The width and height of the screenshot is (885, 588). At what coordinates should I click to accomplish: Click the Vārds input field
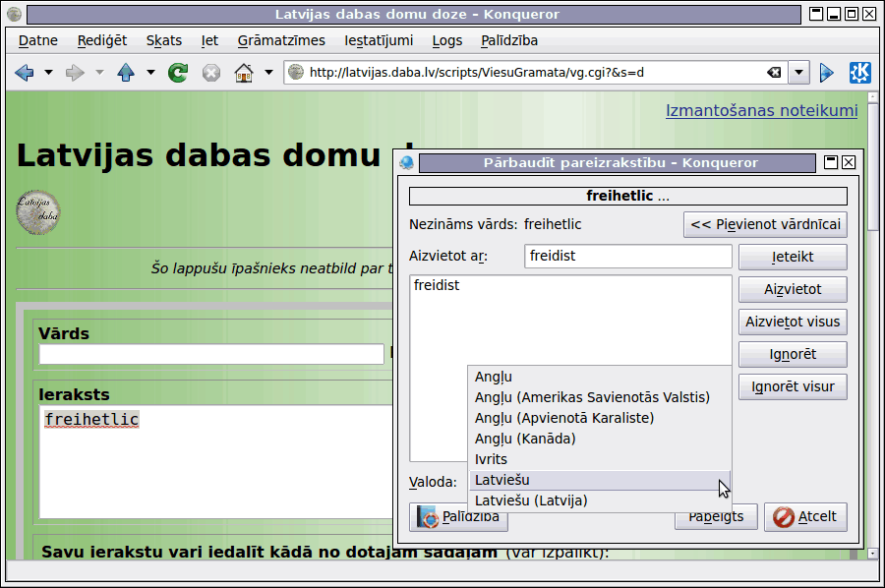pos(211,354)
